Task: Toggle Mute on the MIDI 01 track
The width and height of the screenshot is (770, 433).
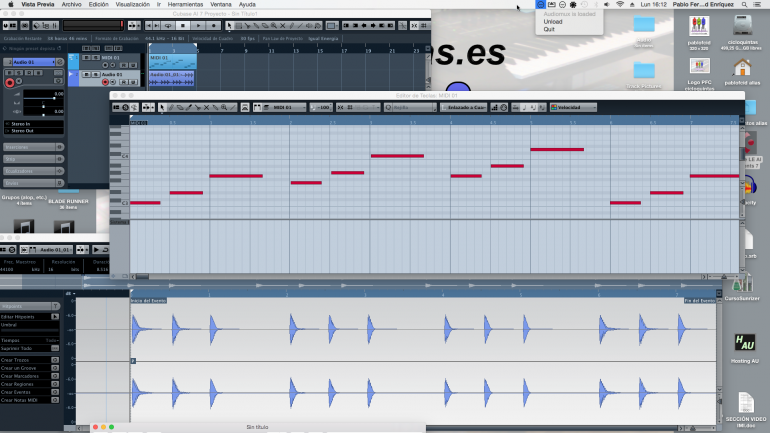Action: [x=86, y=58]
